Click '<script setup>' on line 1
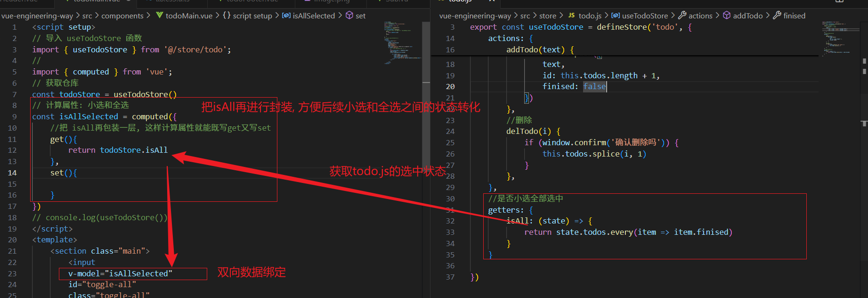This screenshot has height=298, width=868. tap(64, 27)
